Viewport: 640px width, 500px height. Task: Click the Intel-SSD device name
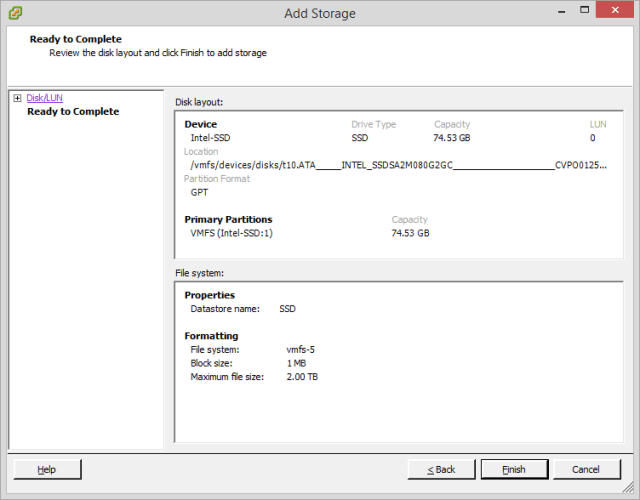210,138
